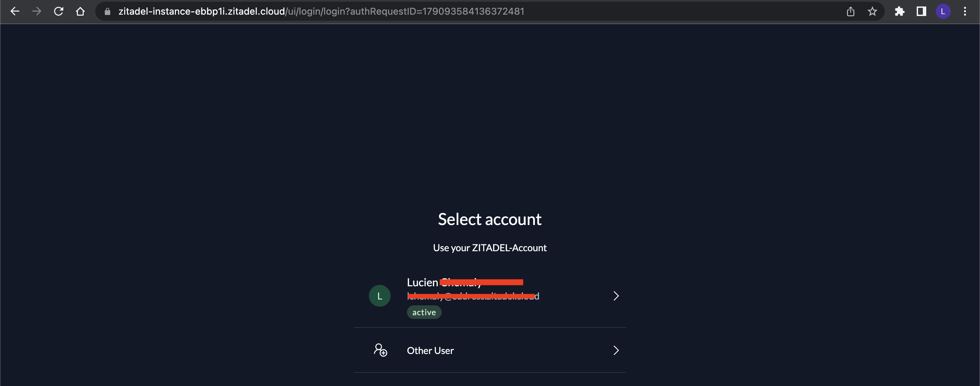The width and height of the screenshot is (980, 386).
Task: Click the green L account avatar
Action: click(x=380, y=296)
